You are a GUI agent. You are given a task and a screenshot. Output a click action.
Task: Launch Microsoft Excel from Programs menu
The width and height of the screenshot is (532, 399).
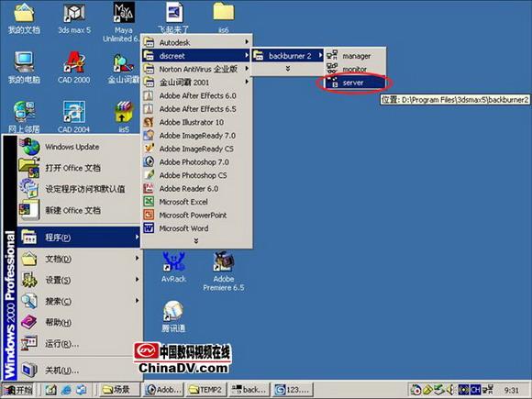pos(196,202)
